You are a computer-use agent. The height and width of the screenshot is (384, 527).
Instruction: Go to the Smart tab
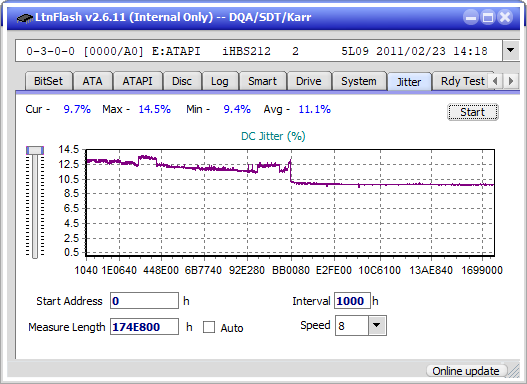[x=262, y=81]
